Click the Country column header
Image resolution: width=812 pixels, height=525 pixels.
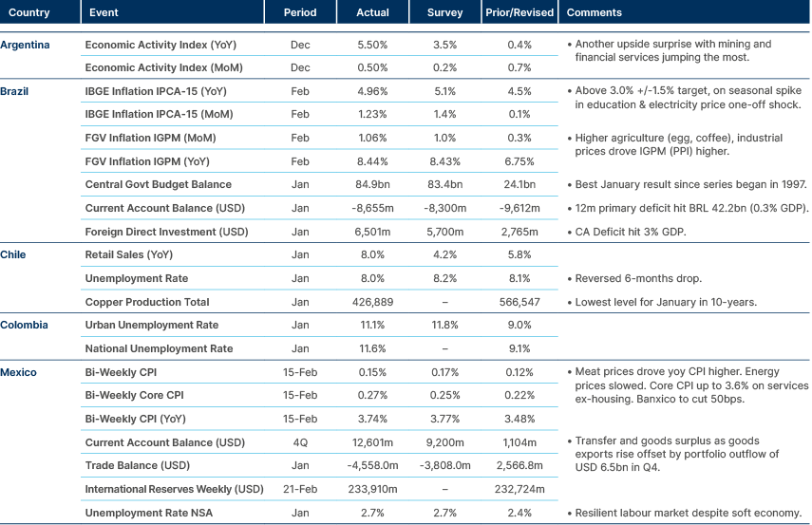pos(29,13)
